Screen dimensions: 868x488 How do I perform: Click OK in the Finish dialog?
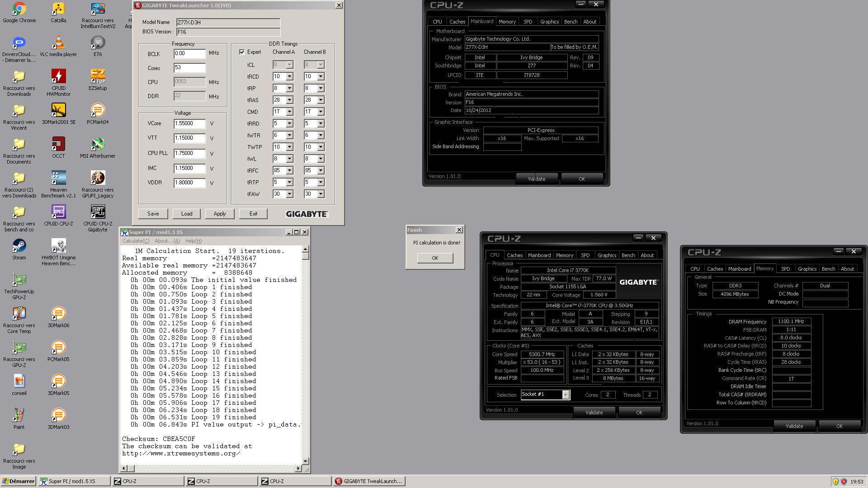click(x=435, y=258)
